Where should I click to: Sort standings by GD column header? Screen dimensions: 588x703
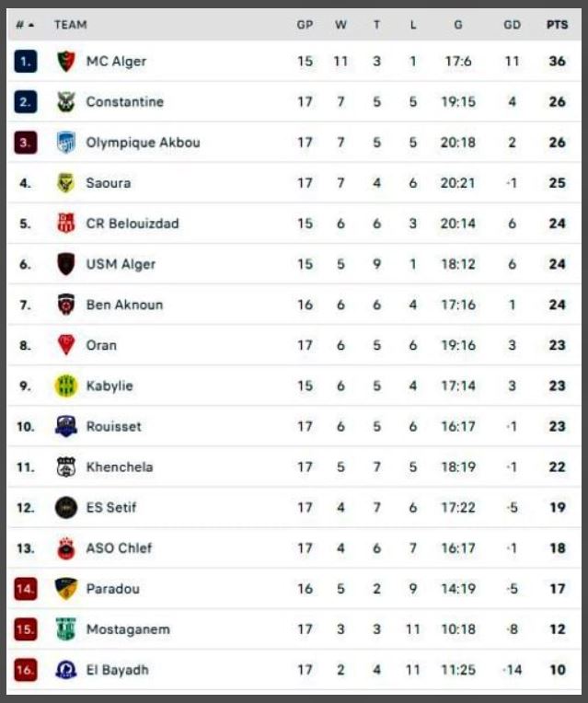(x=512, y=25)
